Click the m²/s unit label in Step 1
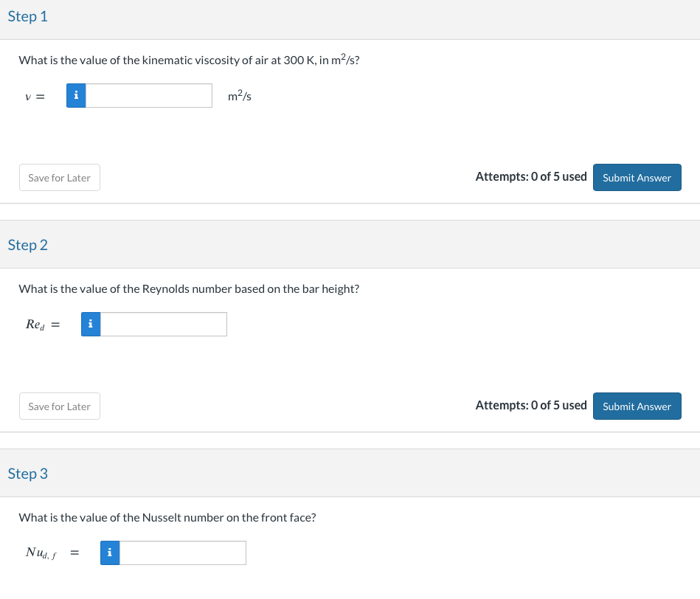 pos(239,95)
